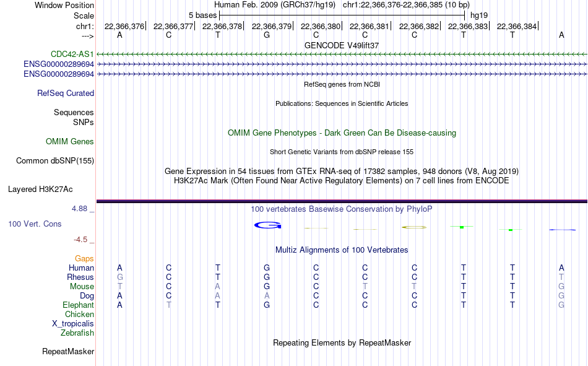This screenshot has width=588, height=366.
Task: Select the Rhesus alignment row label
Action: (80, 277)
